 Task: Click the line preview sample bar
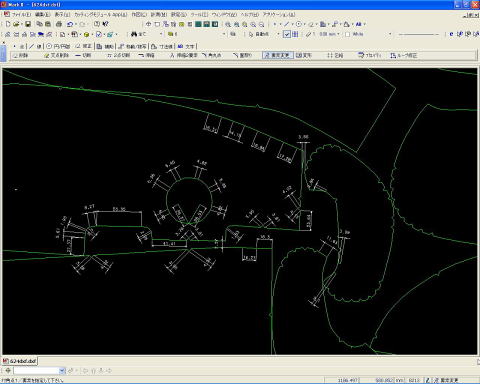[x=419, y=34]
